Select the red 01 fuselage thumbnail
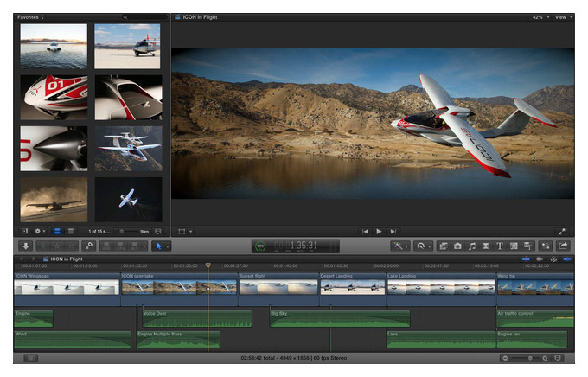 (54, 98)
